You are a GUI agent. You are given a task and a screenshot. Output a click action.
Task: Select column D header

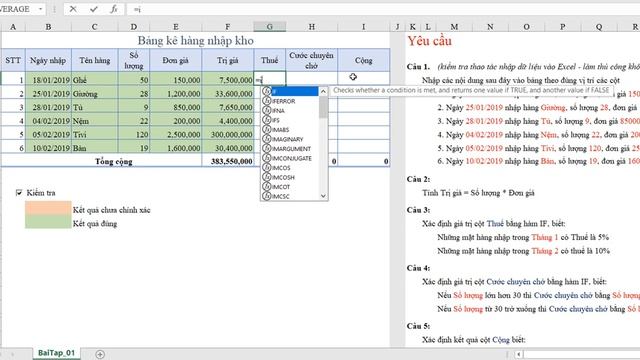134,27
